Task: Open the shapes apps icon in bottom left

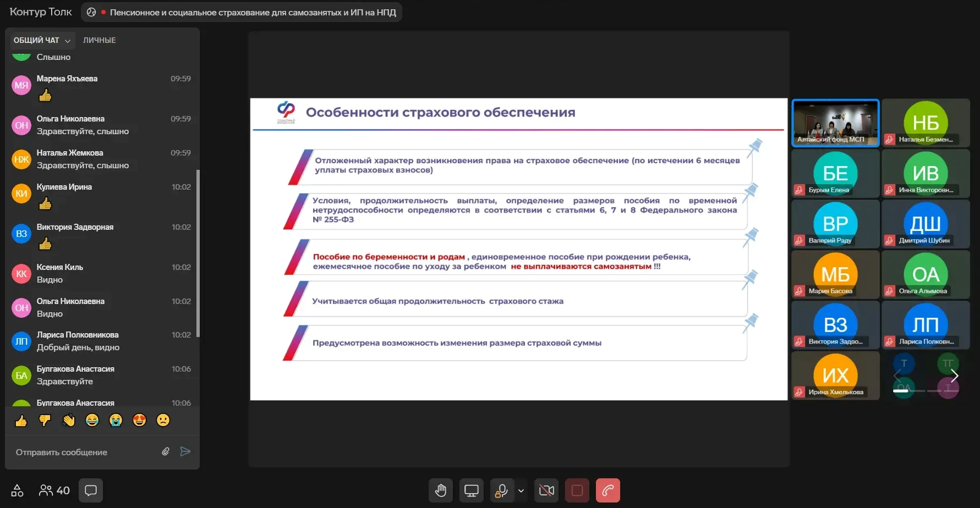Action: coord(17,490)
